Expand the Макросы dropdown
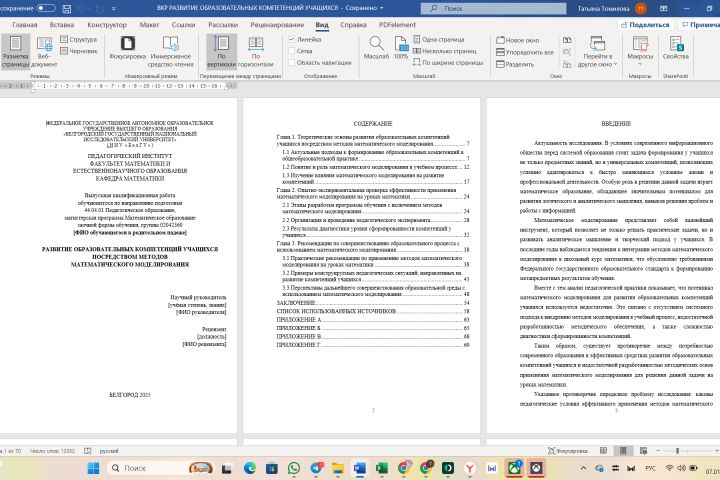This screenshot has height=480, width=720. 640,64
